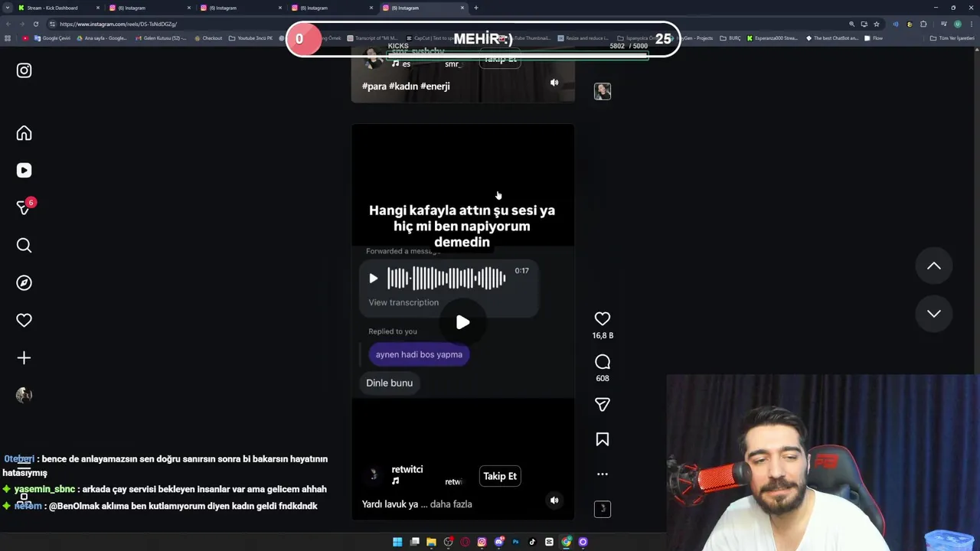980x551 pixels.
Task: Share the reel with paper plane icon
Action: coord(603,404)
